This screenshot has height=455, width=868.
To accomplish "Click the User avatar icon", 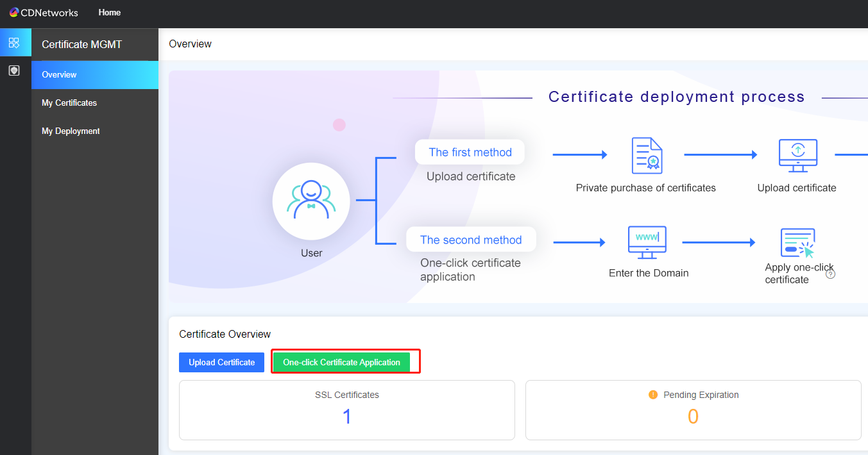I will [x=311, y=201].
